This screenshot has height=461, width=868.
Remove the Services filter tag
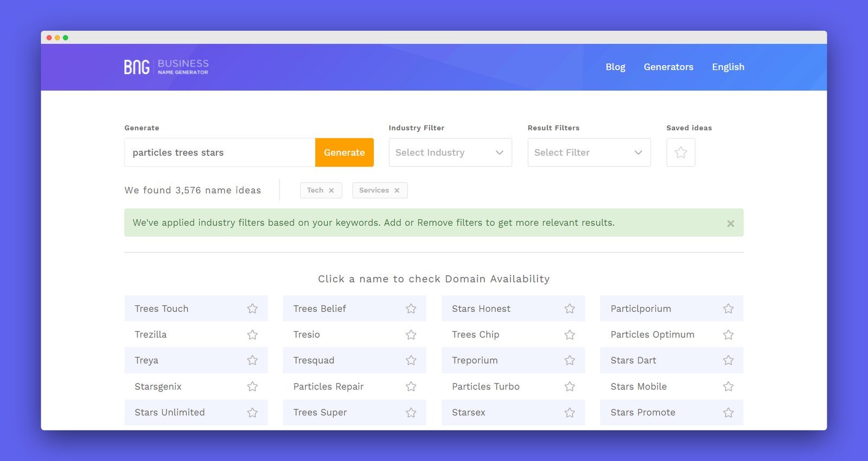(x=397, y=190)
